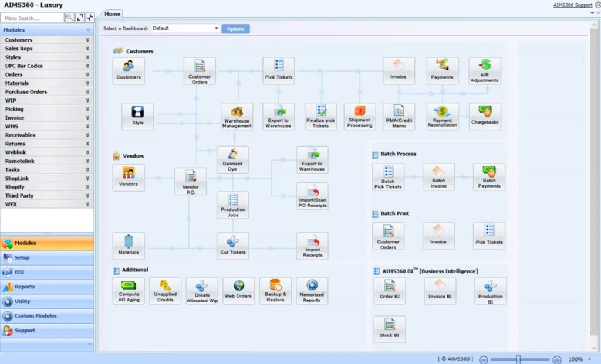Select the Utility navigation pane
Screen dimensions: 601x364
(47, 301)
